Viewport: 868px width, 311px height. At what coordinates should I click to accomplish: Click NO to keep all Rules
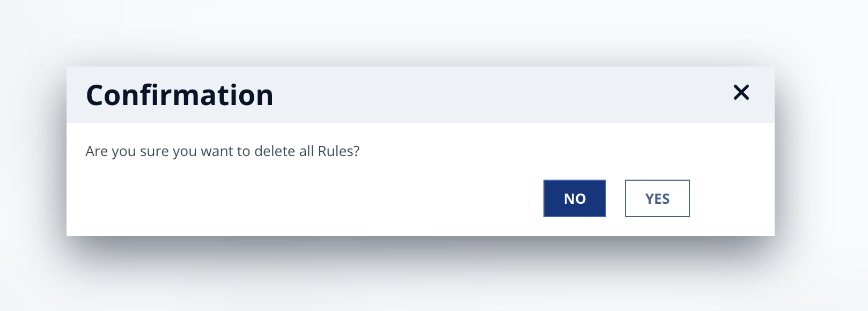point(575,198)
